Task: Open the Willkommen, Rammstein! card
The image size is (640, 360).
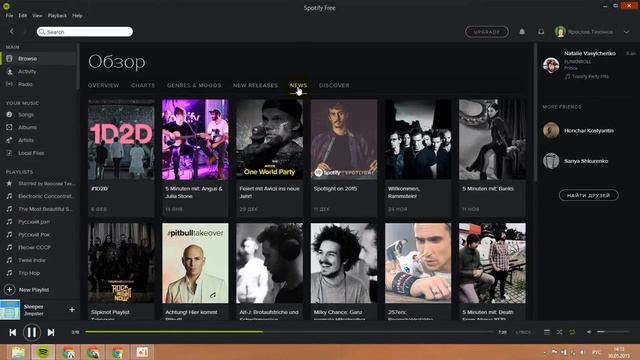Action: coord(418,158)
